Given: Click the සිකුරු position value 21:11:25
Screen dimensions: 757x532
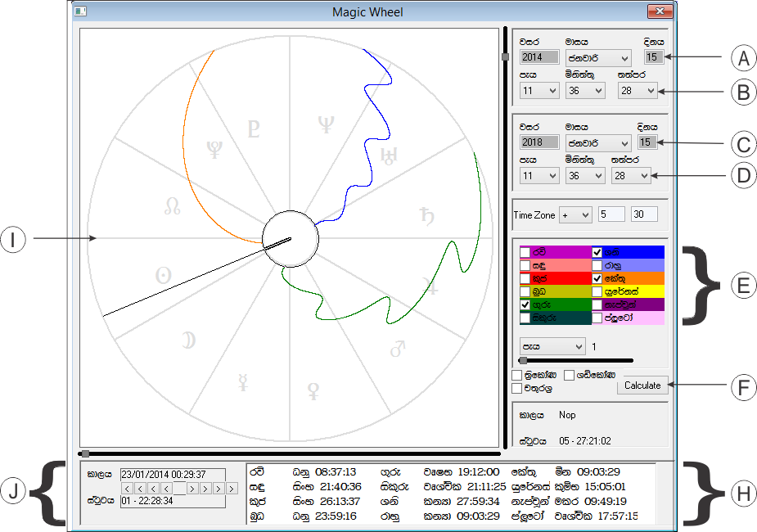Looking at the screenshot, I should (x=487, y=487).
